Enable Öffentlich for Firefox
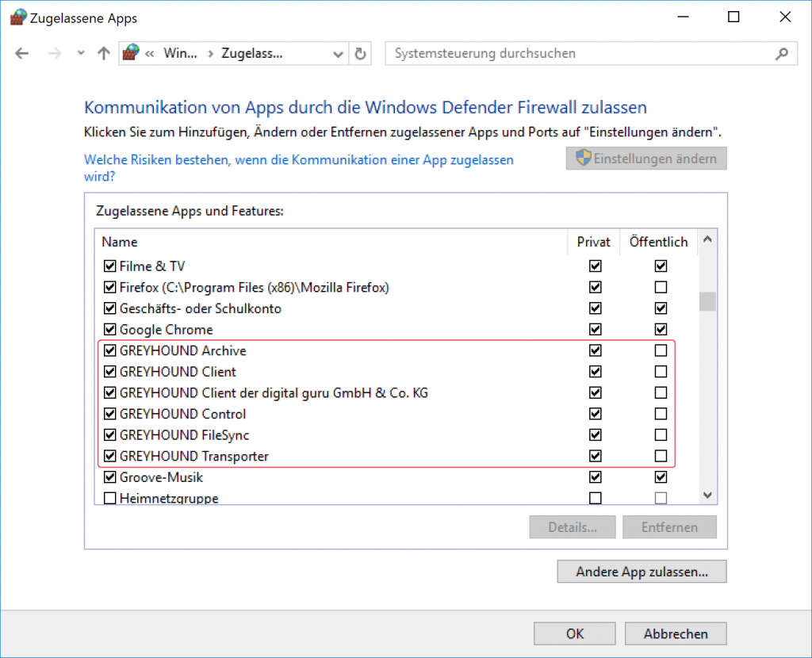 click(x=661, y=287)
